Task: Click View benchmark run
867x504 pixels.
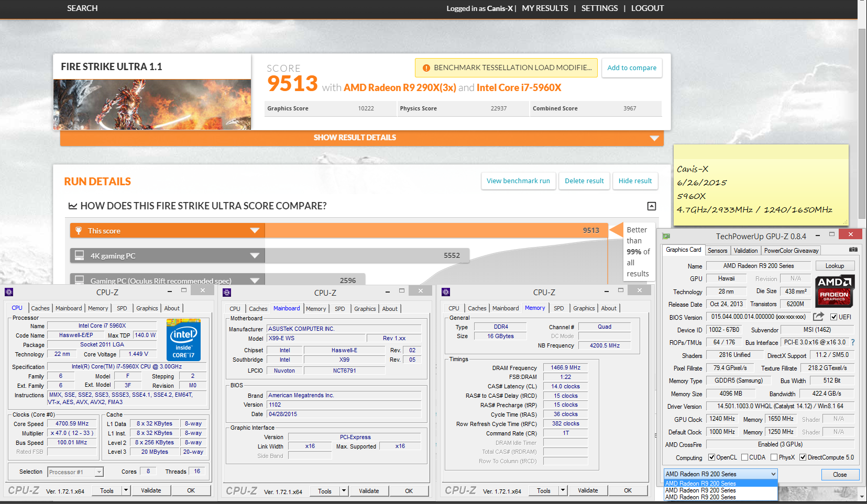Action: pos(518,181)
